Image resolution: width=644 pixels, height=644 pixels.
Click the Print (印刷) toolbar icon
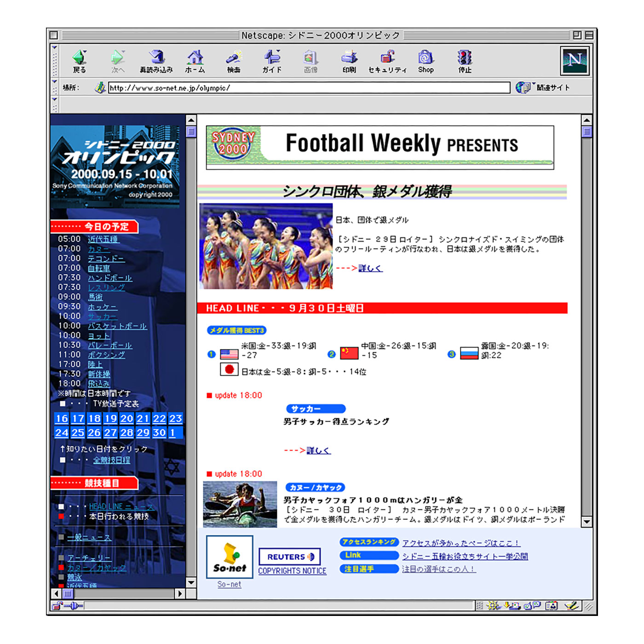[349, 61]
